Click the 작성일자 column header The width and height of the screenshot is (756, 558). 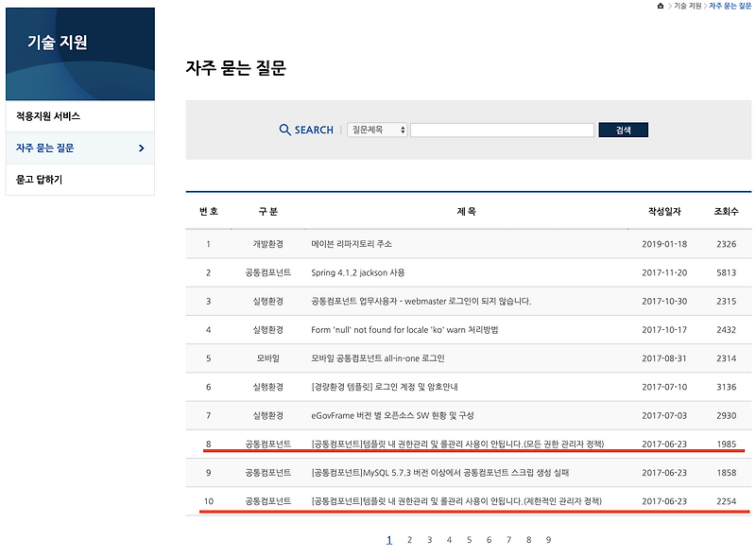[664, 212]
